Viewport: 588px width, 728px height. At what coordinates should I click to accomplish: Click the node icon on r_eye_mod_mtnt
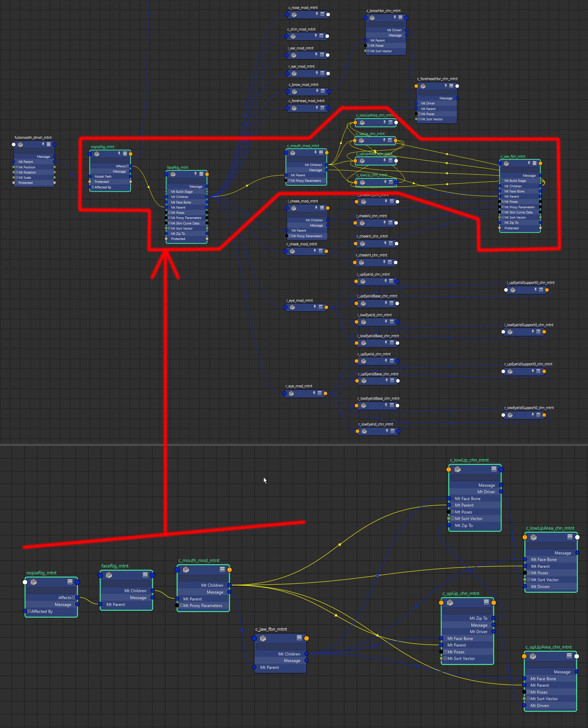click(291, 393)
